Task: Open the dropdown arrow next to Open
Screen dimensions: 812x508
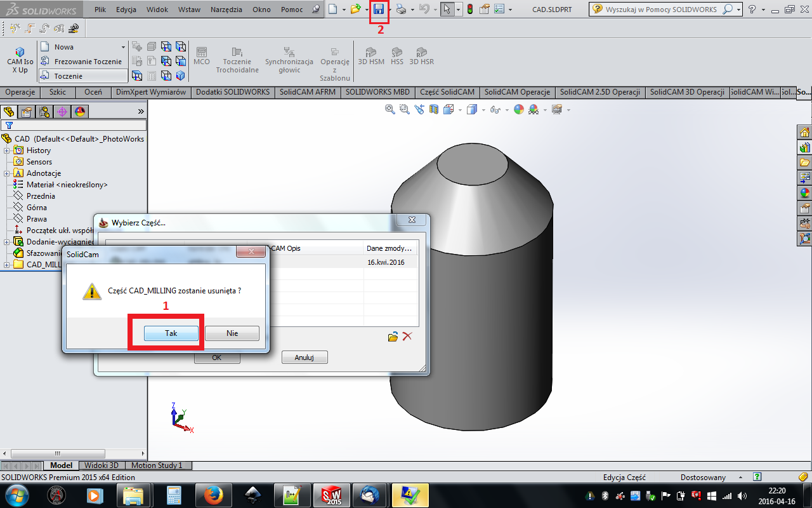Action: (x=367, y=10)
